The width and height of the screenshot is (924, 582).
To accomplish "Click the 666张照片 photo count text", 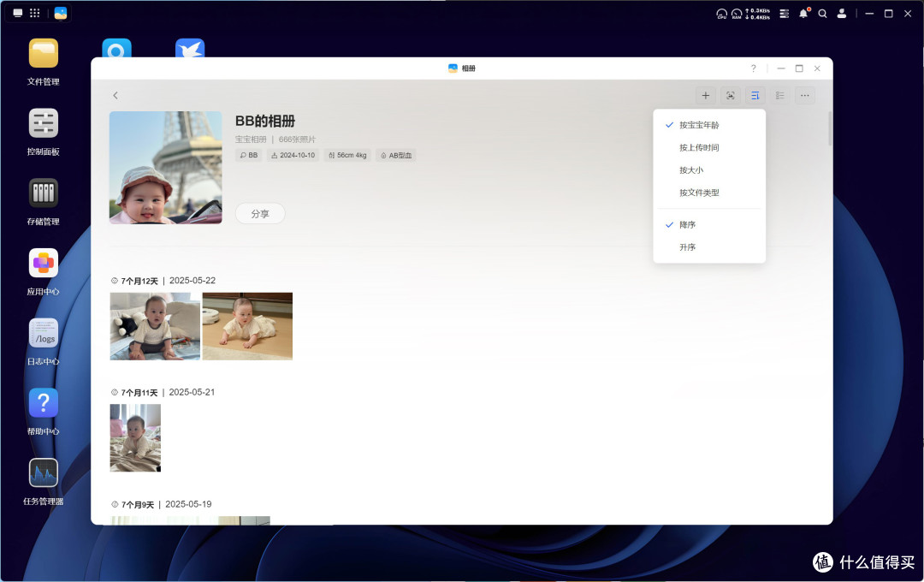I will [x=297, y=140].
